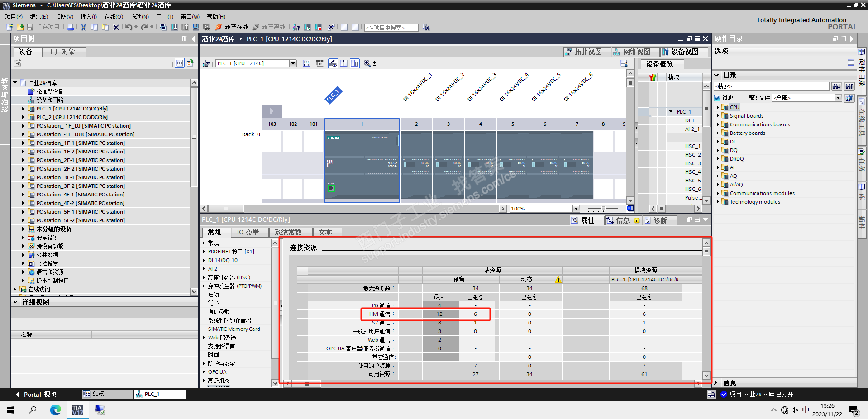Image resolution: width=868 pixels, height=419 pixels.
Task: Launch Microsoft Edge from taskbar
Action: click(55, 410)
